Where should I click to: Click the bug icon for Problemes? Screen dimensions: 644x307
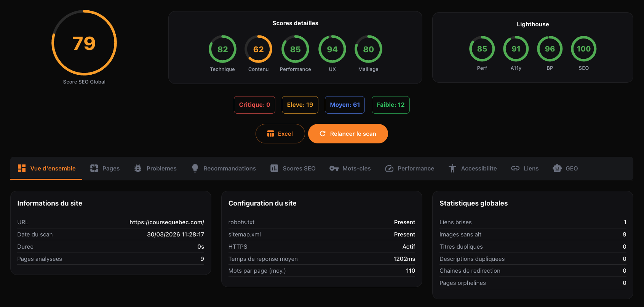pos(138,168)
